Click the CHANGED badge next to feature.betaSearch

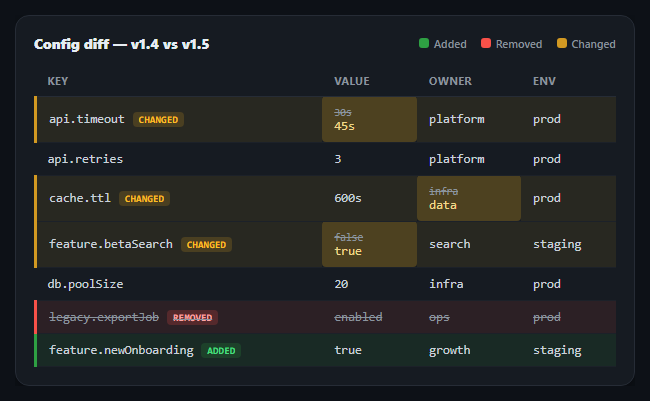(206, 245)
